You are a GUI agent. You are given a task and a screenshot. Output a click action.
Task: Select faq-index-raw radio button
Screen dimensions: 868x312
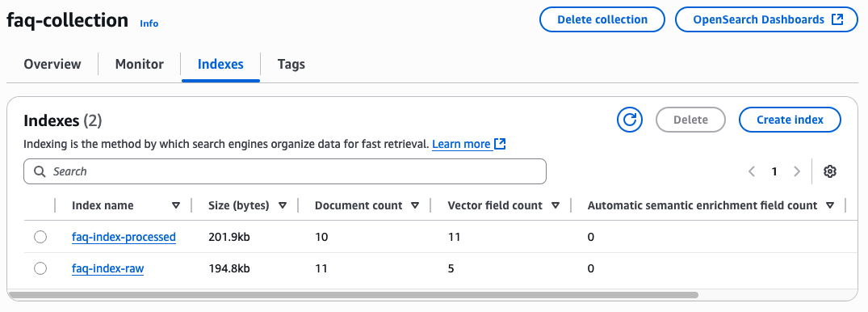pos(40,269)
